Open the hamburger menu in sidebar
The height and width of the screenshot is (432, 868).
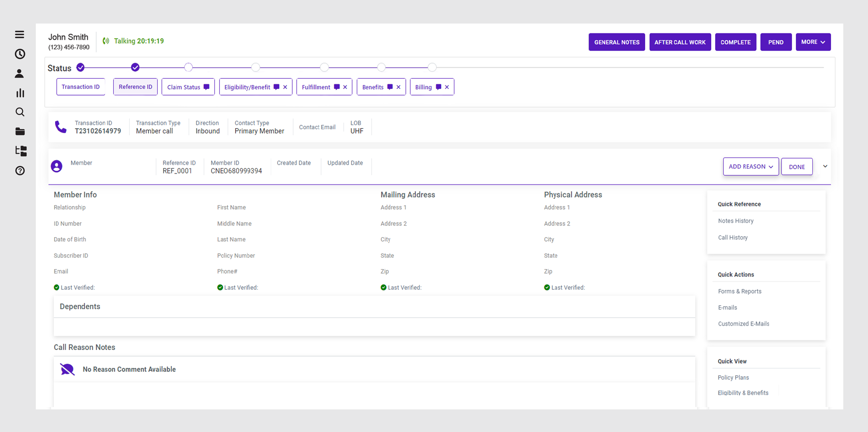(20, 34)
